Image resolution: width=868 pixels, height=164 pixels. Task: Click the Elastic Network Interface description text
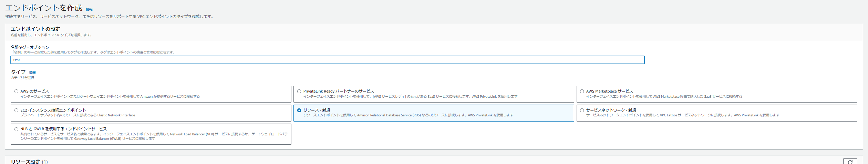(78, 115)
